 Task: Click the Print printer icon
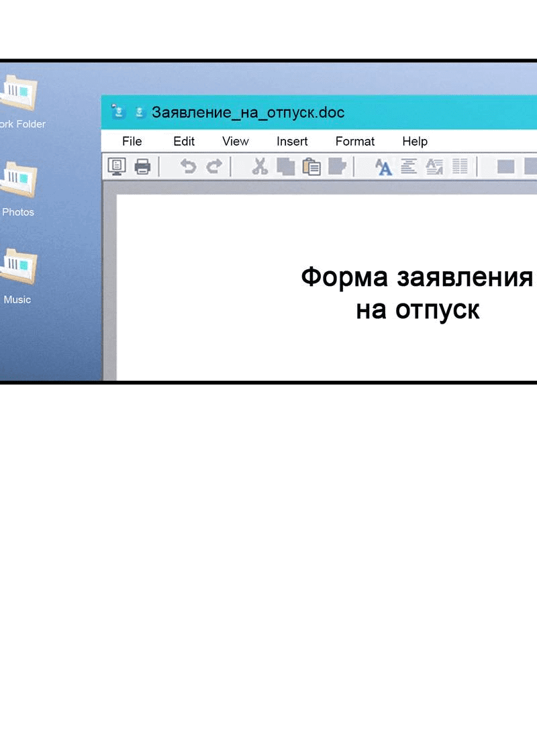pyautogui.click(x=142, y=166)
